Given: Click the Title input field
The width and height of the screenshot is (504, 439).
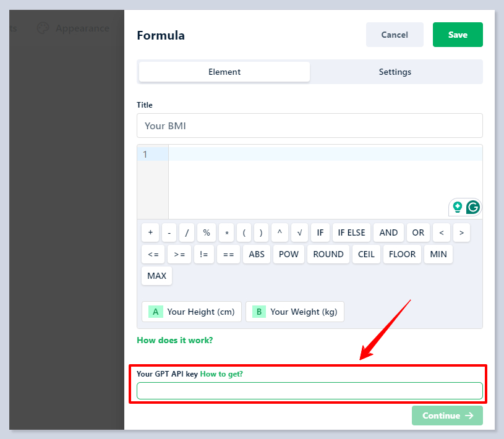Looking at the screenshot, I should point(309,126).
